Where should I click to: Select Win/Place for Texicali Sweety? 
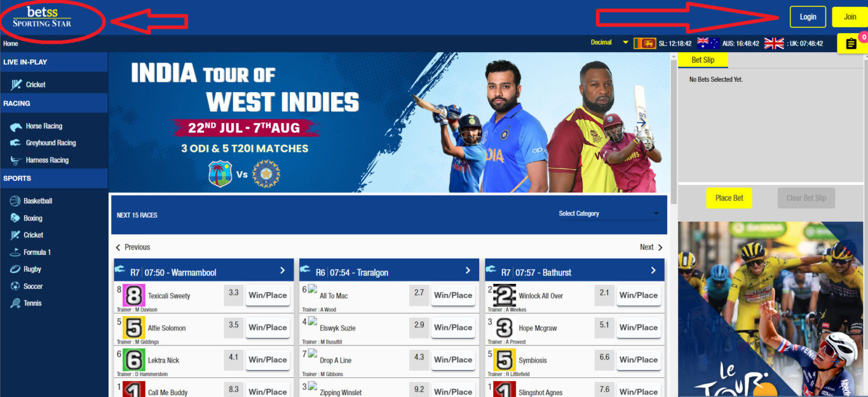267,295
